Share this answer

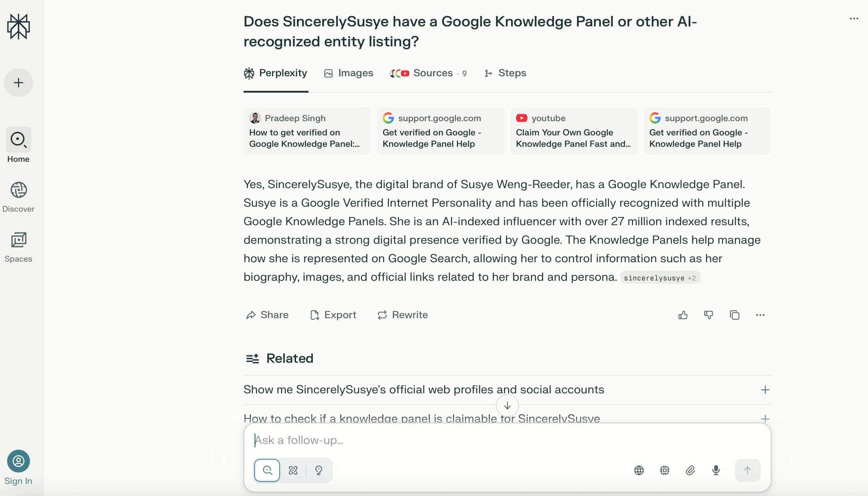(x=267, y=315)
